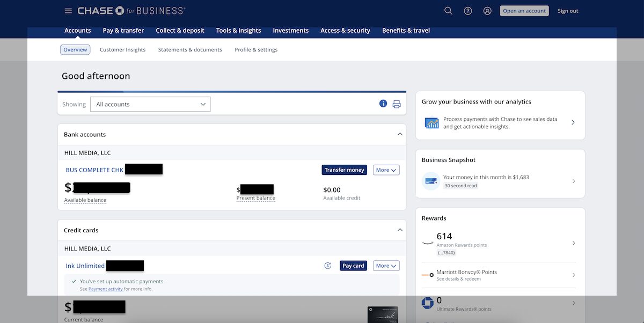The height and width of the screenshot is (323, 644).
Task: Click the Ink Unlimited rewards dollar icon
Action: [x=328, y=266]
